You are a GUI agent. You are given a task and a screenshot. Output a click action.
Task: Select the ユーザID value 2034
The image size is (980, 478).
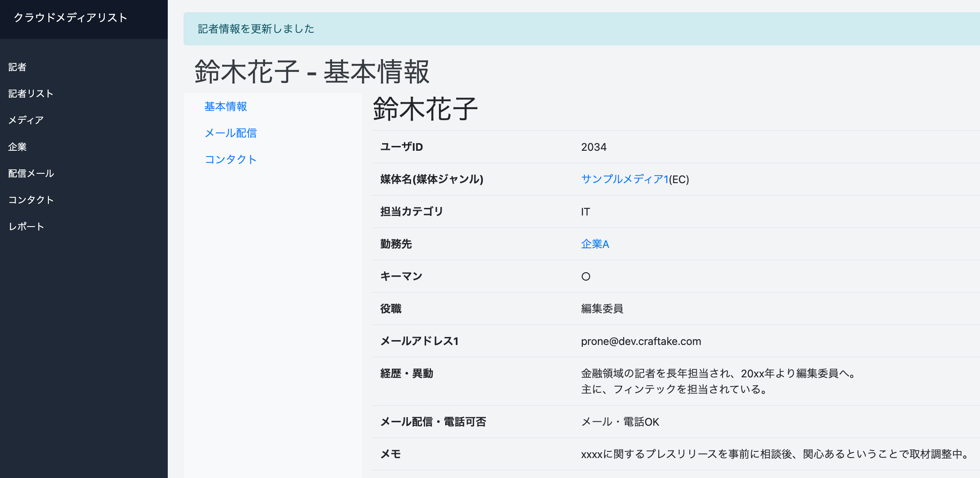pos(594,147)
